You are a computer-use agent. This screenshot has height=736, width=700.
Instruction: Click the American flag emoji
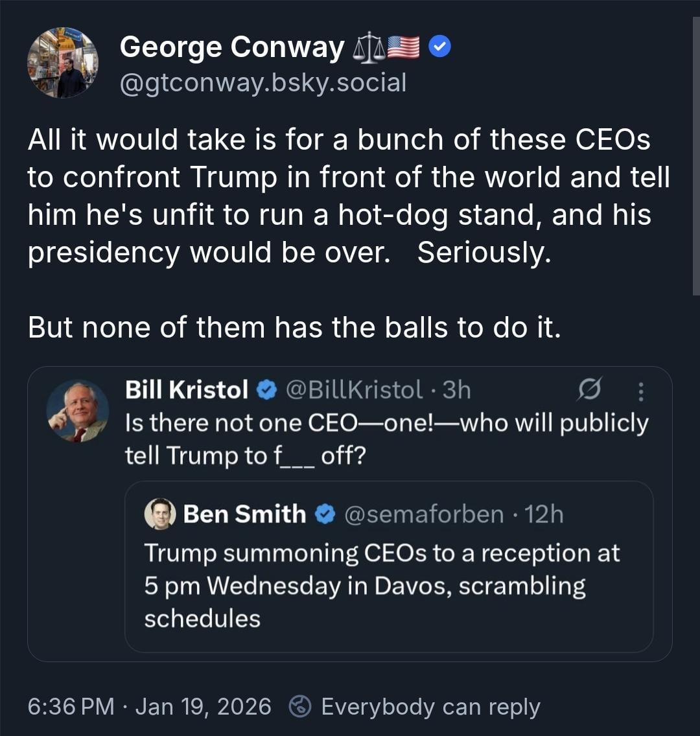click(x=404, y=49)
